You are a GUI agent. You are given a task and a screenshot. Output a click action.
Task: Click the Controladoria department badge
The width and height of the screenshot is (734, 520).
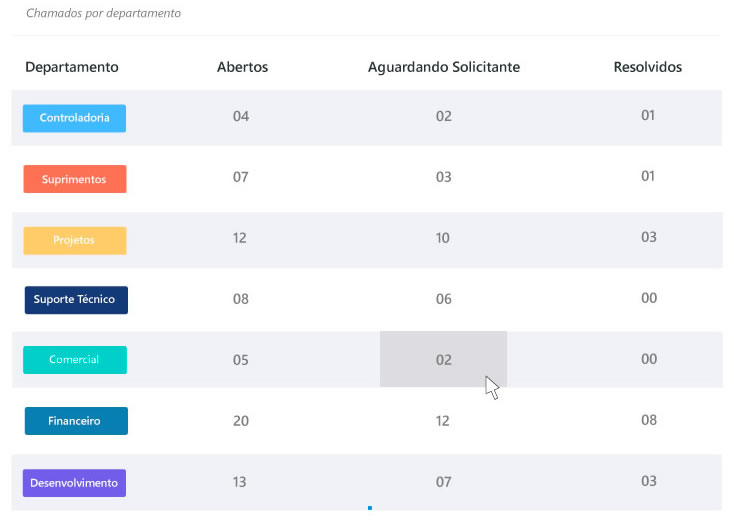click(75, 118)
